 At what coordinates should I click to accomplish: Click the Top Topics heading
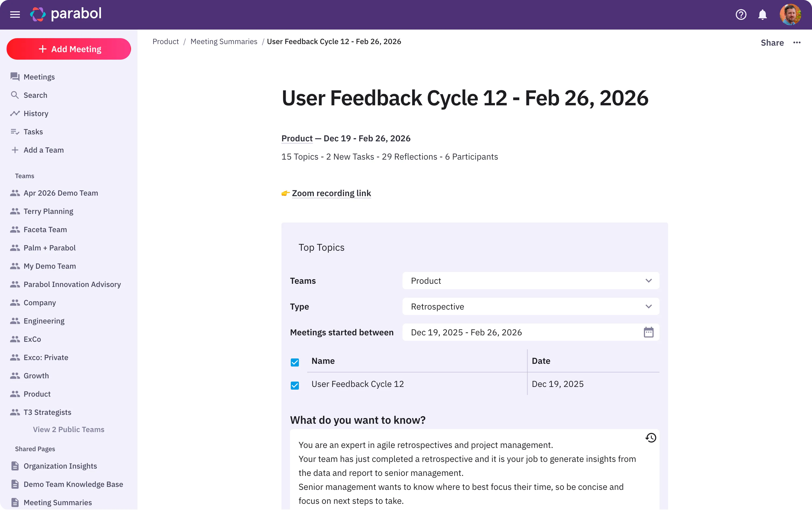pyautogui.click(x=321, y=247)
